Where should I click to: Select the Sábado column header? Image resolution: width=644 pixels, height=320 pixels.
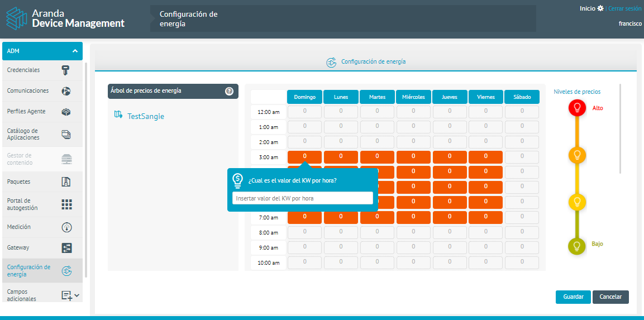[522, 97]
